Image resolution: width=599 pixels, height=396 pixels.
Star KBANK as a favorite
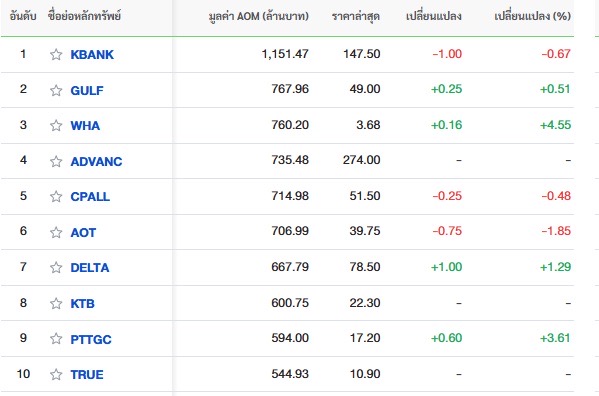tap(56, 55)
